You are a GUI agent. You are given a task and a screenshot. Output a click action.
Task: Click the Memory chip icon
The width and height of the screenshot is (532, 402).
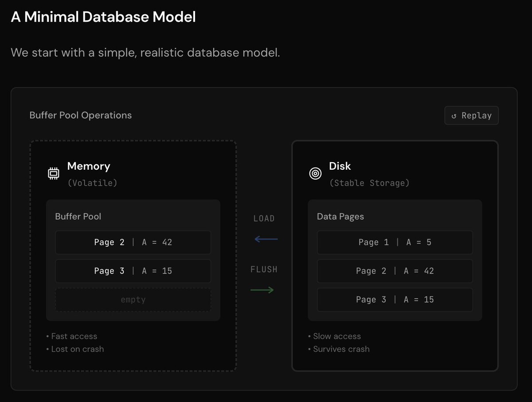pos(53,174)
